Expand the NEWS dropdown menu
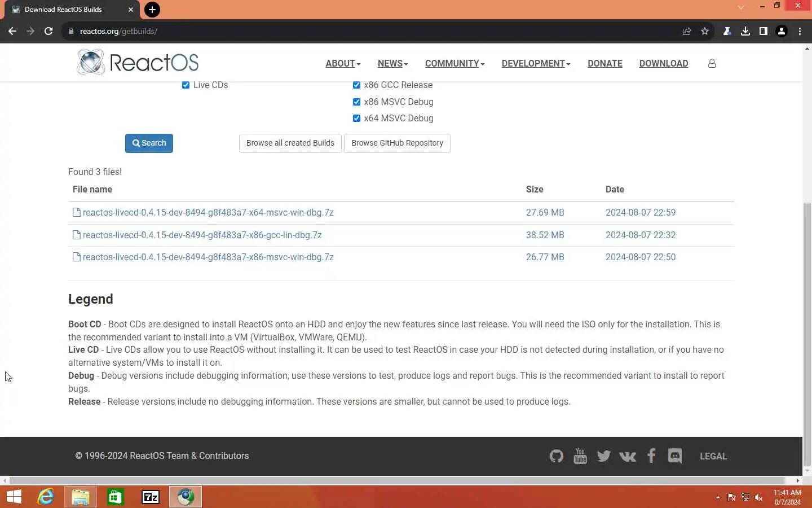This screenshot has height=508, width=812. pyautogui.click(x=393, y=63)
